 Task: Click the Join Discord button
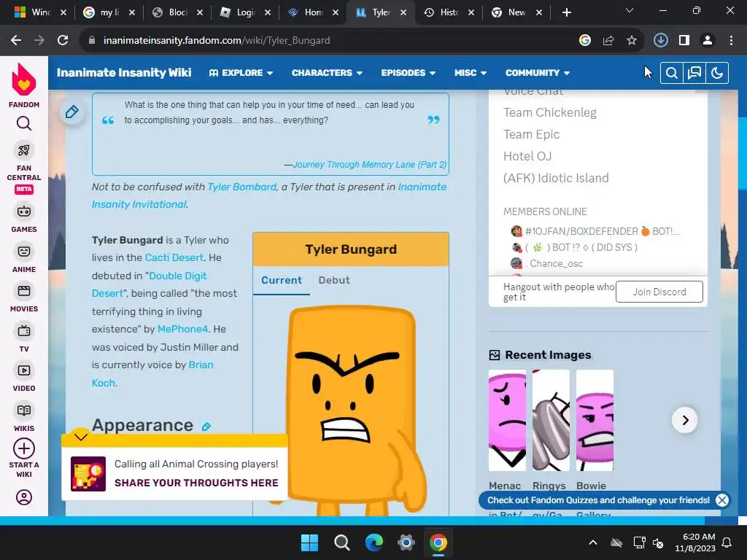pyautogui.click(x=659, y=292)
